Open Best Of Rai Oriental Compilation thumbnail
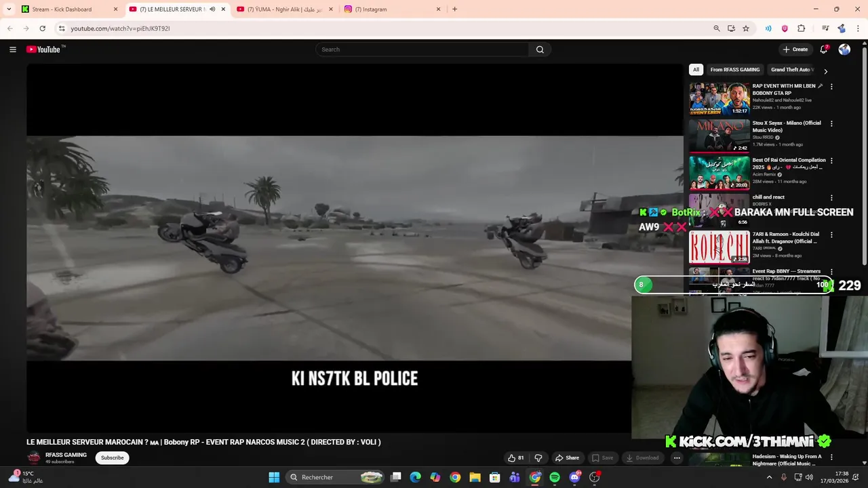868x488 pixels. (719, 173)
